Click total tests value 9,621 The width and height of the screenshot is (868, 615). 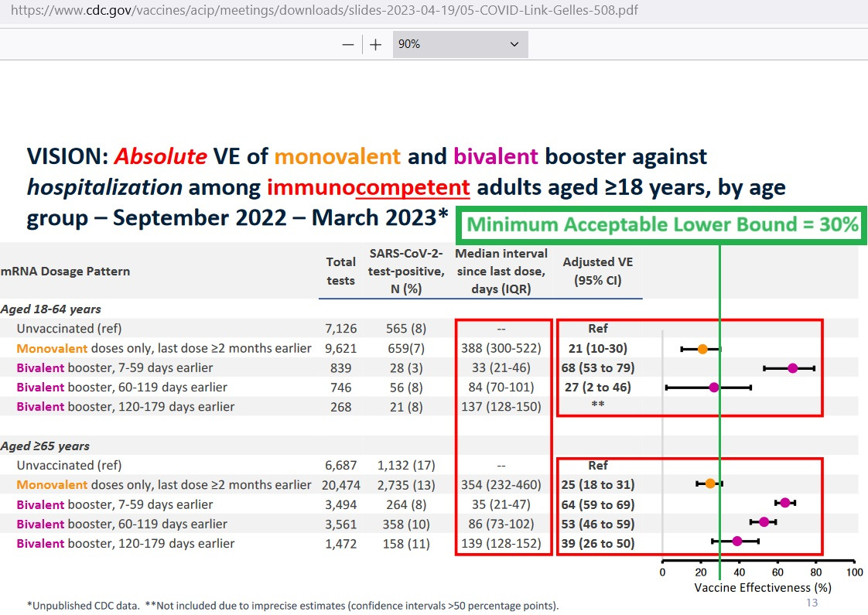coord(341,348)
